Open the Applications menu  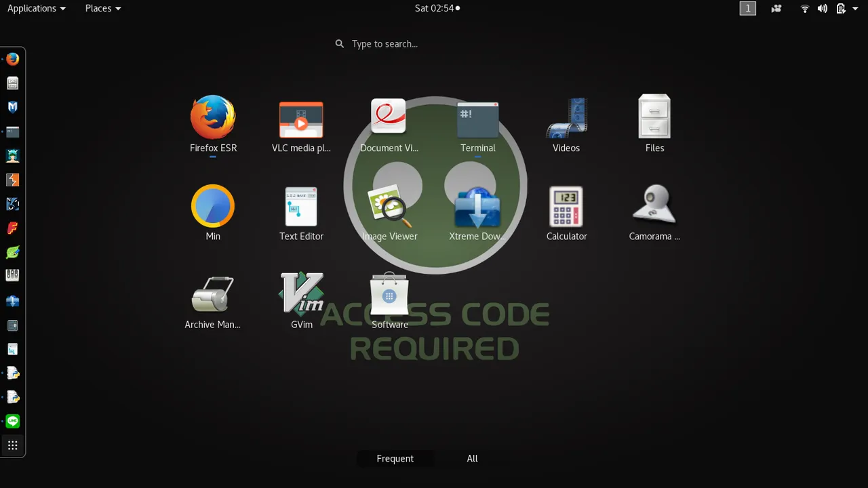click(x=37, y=8)
